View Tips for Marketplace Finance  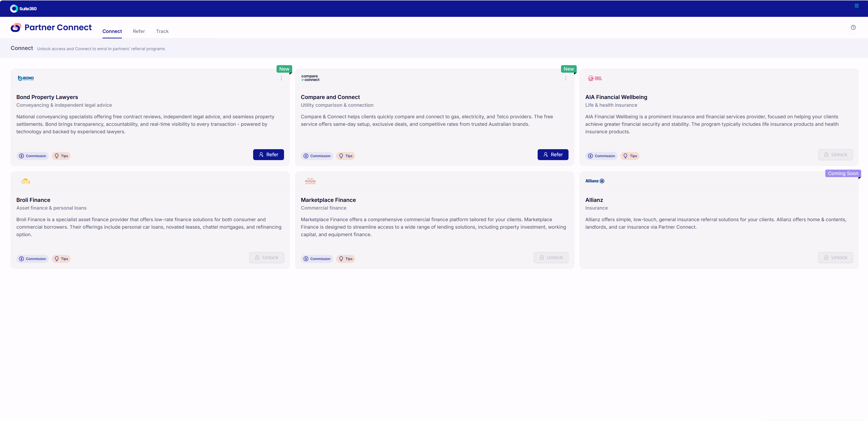(345, 259)
